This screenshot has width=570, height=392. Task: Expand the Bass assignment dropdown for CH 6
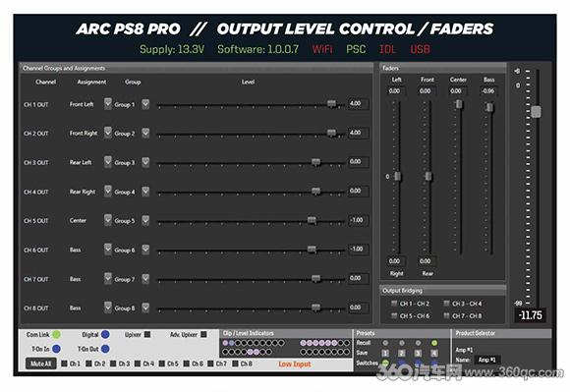107,250
